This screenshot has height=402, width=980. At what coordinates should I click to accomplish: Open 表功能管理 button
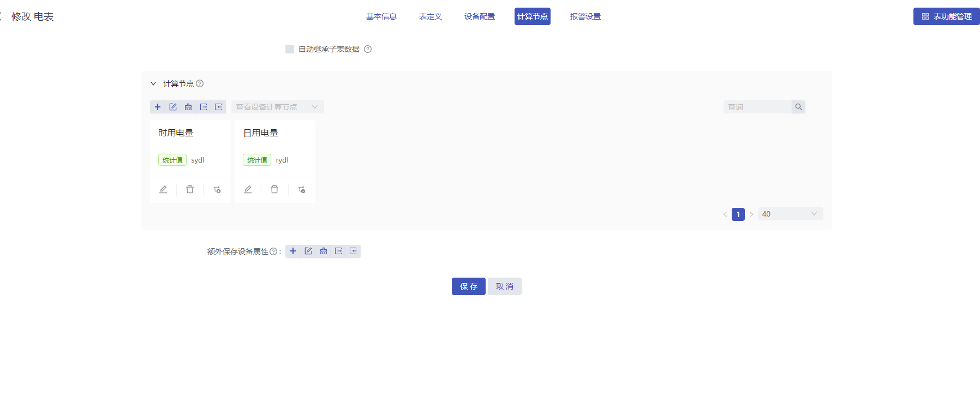947,16
